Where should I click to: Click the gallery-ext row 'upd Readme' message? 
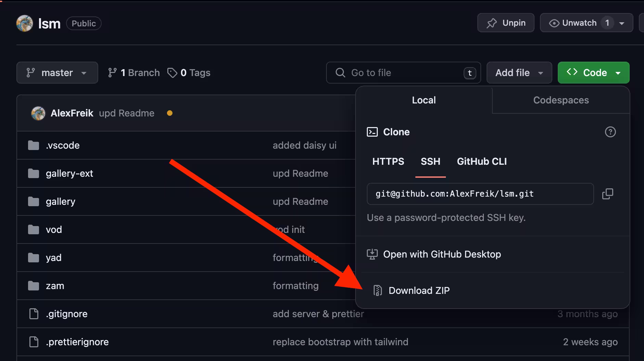(300, 173)
